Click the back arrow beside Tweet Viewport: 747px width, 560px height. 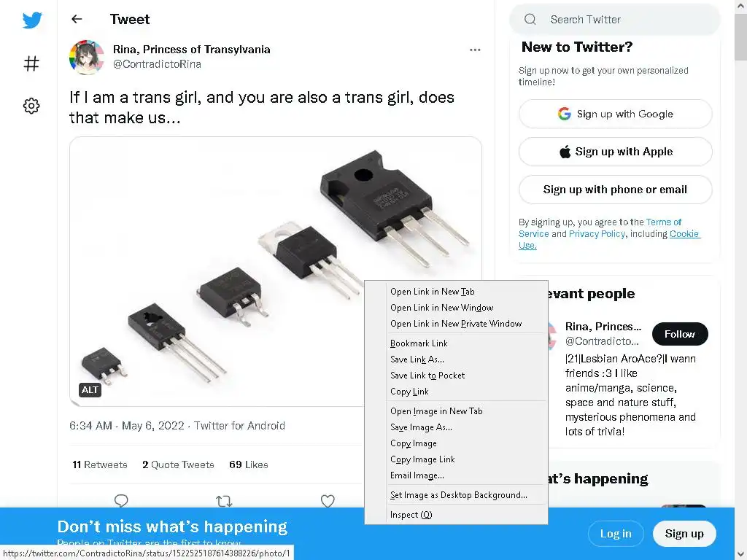tap(77, 20)
